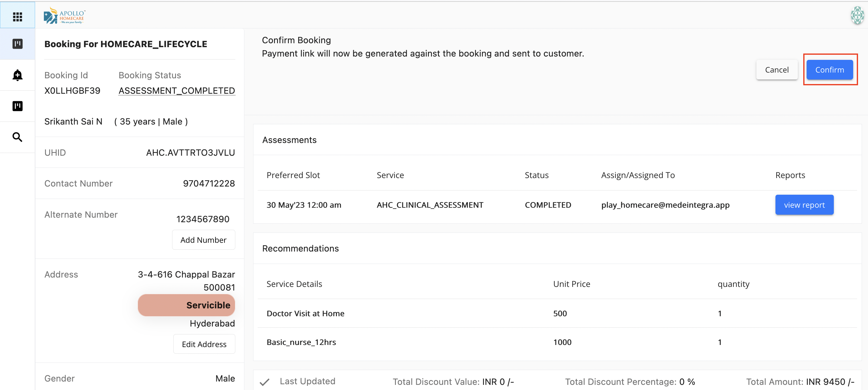Click the assigned email play_homecare@medeintegra.app
This screenshot has width=868, height=390.
pos(665,205)
